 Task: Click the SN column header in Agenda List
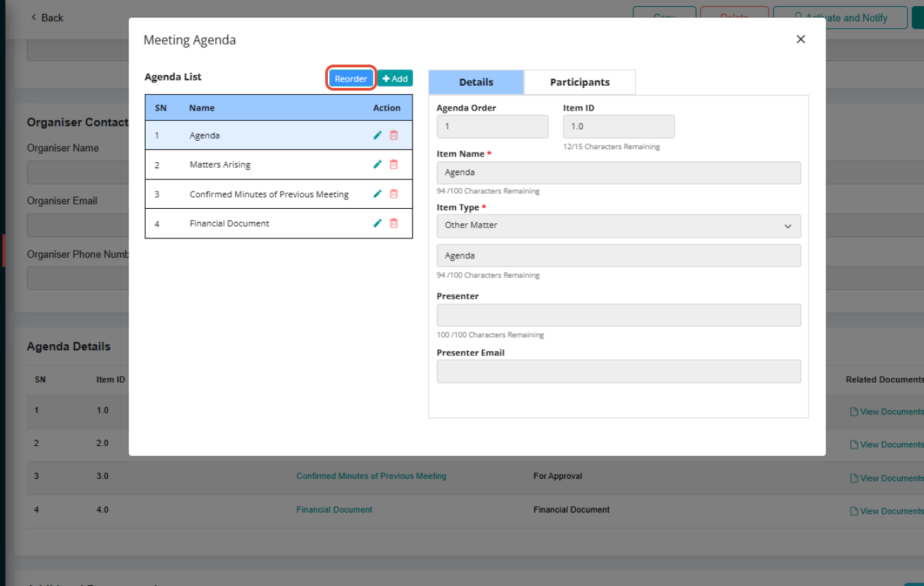click(161, 108)
